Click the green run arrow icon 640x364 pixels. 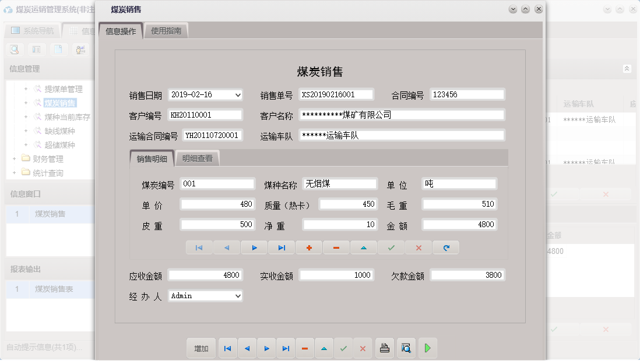(428, 348)
